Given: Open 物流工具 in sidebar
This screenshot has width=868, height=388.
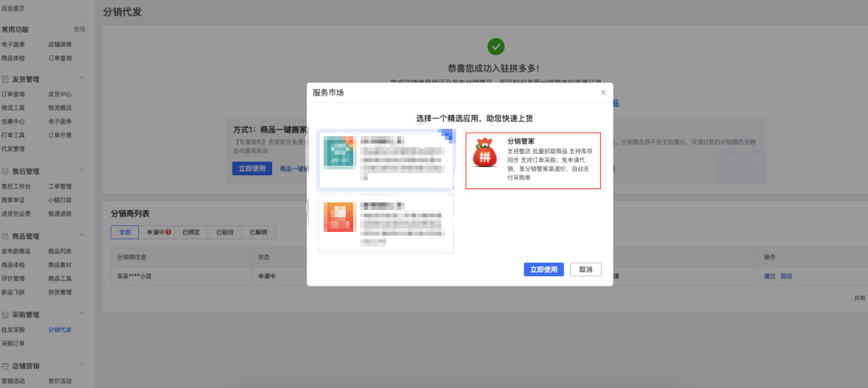Looking at the screenshot, I should 13,108.
